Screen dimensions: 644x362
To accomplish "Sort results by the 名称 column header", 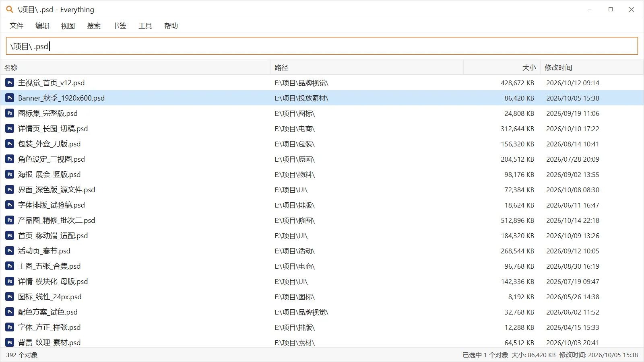I will [x=135, y=68].
